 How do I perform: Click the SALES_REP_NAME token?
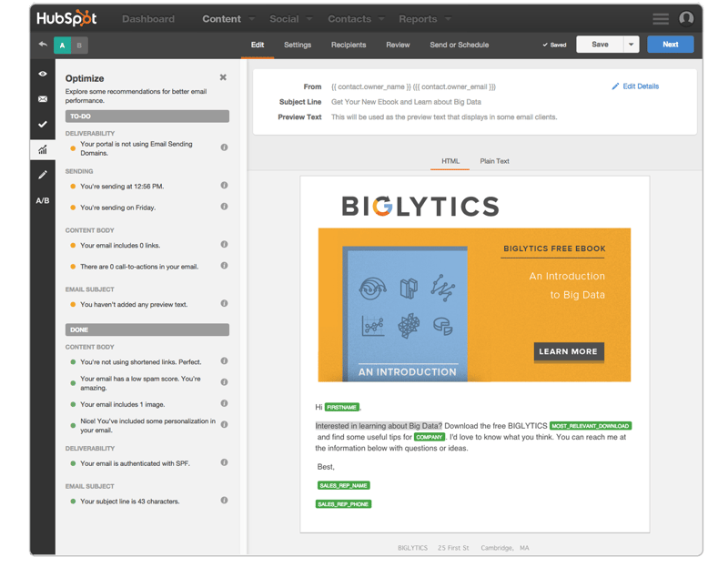tap(344, 485)
